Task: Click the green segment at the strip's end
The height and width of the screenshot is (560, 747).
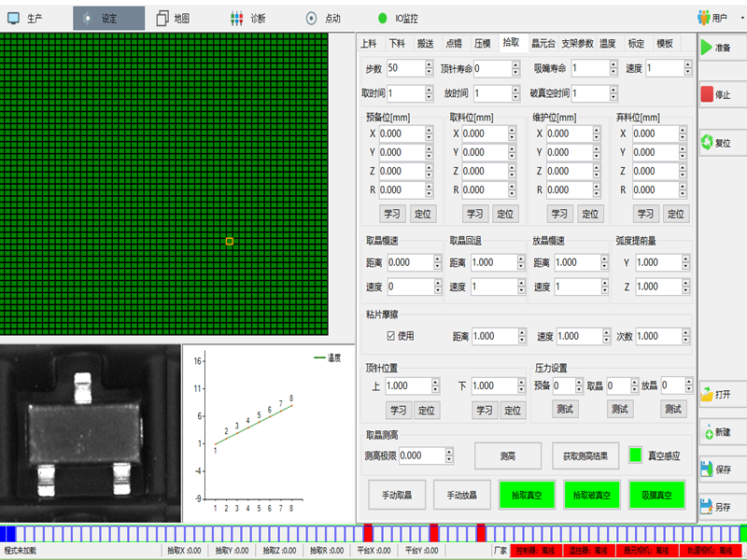Action: click(743, 533)
